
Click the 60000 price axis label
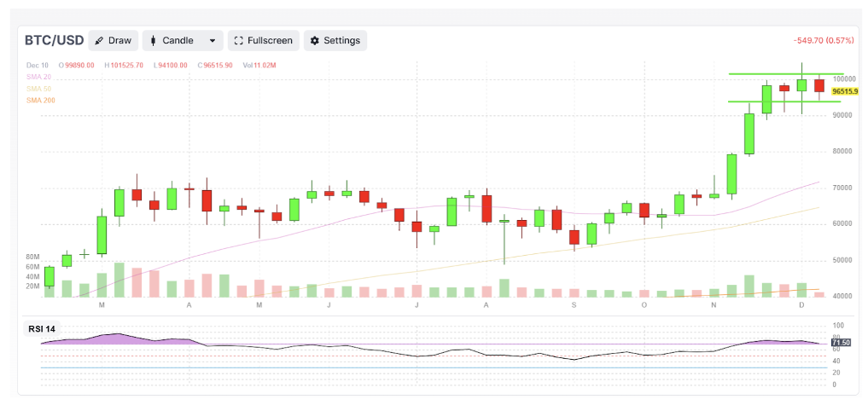tap(843, 224)
